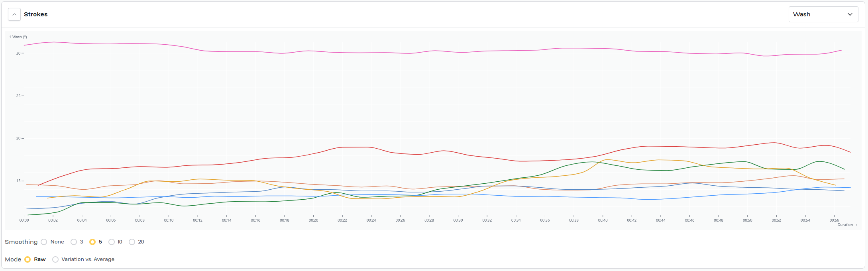Viewport: 868px width, 271px height.
Task: Click the 00:00 time axis label
Action: tap(24, 220)
